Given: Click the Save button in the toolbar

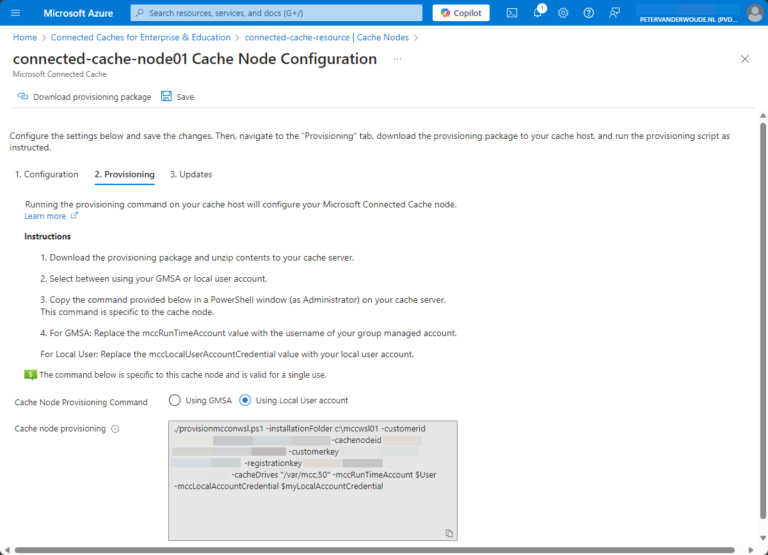Looking at the screenshot, I should [178, 97].
